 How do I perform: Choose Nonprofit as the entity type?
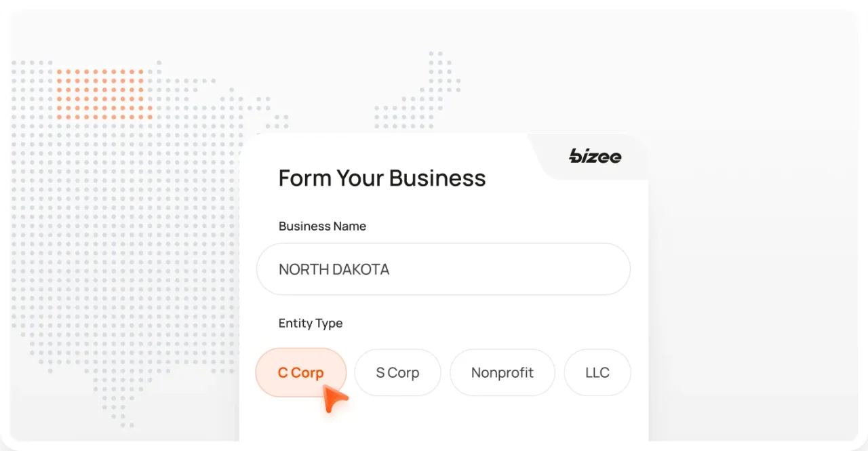pos(502,372)
